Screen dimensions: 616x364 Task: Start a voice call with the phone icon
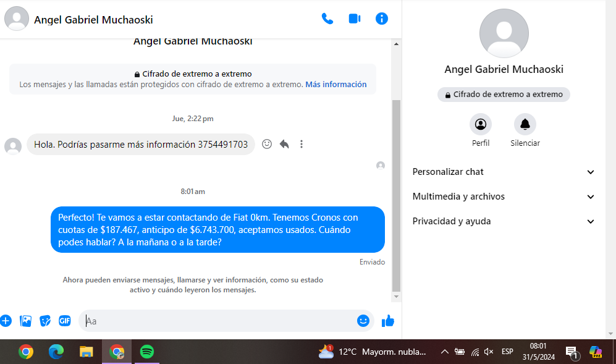(327, 19)
